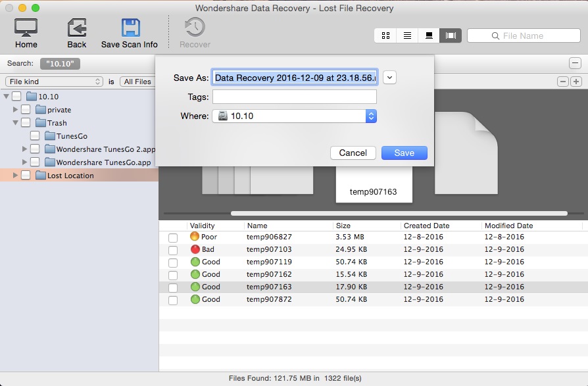Select the temp907163 cover flow thumbnail
This screenshot has height=386, width=588.
pyautogui.click(x=374, y=183)
